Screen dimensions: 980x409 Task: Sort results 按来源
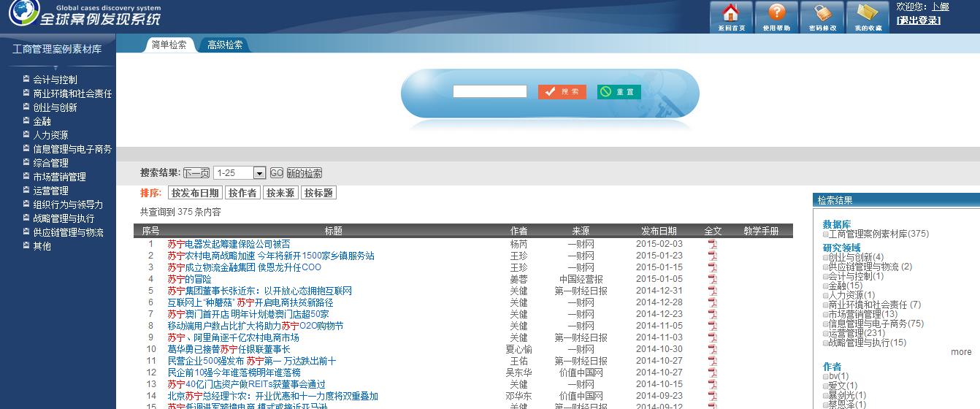point(280,193)
